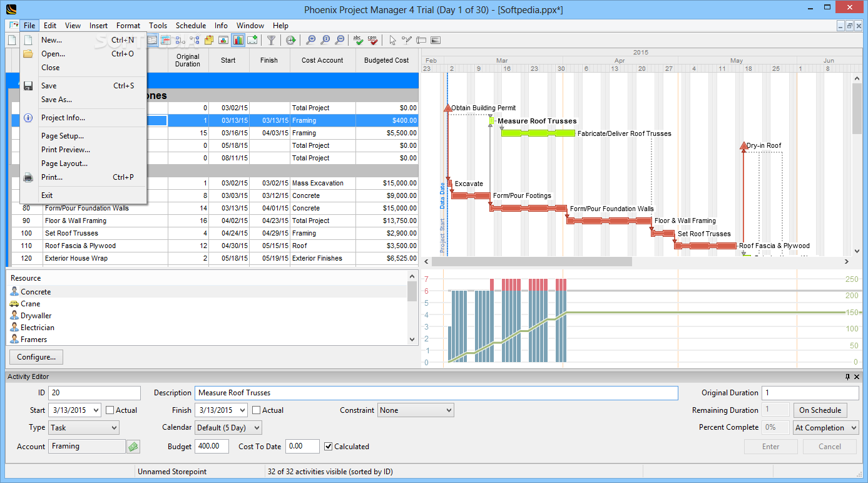
Task: Click the Description field
Action: (436, 393)
